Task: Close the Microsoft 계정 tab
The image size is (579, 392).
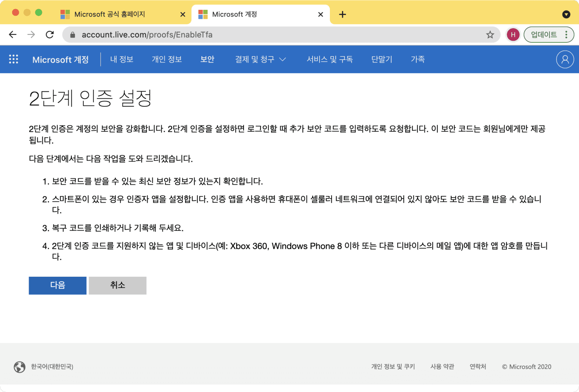Action: coord(320,15)
